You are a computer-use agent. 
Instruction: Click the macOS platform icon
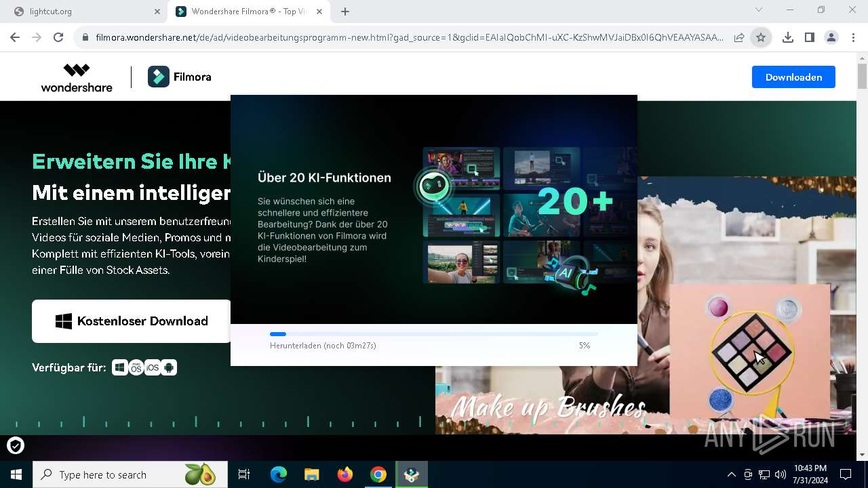pyautogui.click(x=136, y=368)
